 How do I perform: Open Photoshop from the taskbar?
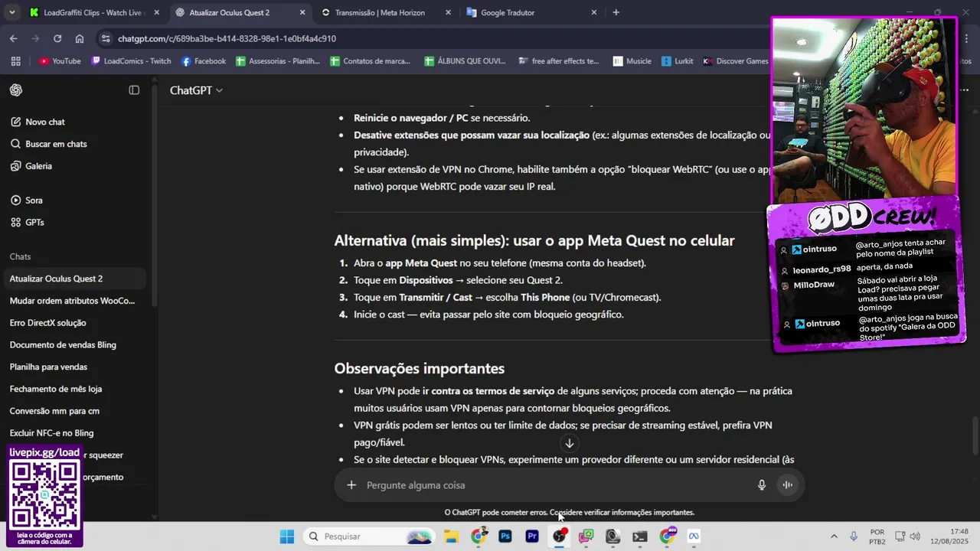pyautogui.click(x=505, y=536)
